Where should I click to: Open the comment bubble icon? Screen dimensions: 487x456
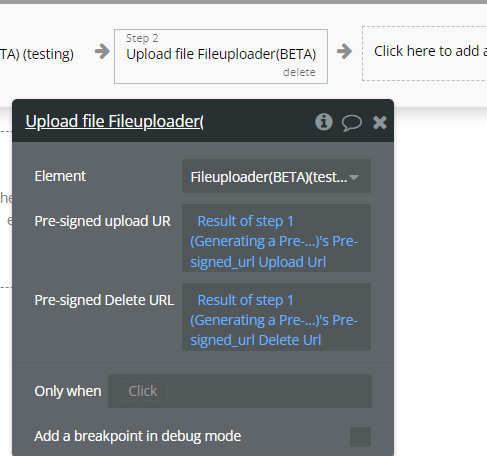coord(351,122)
